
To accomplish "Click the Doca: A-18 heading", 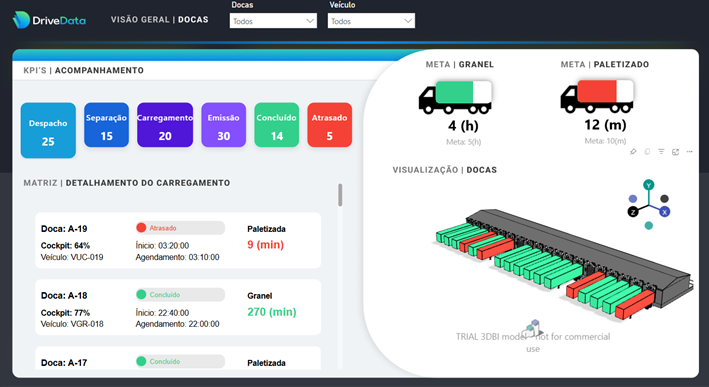I will pyautogui.click(x=64, y=296).
